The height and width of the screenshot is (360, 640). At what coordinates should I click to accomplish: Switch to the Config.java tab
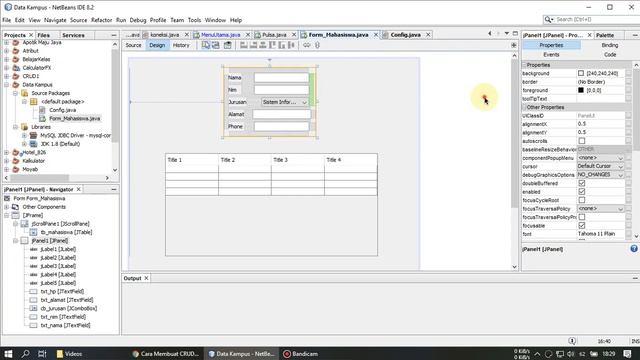click(x=405, y=35)
